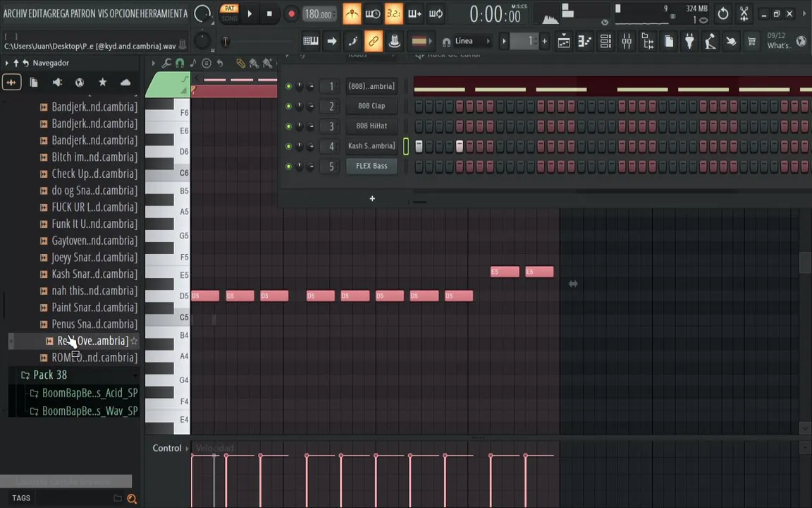Viewport: 812px width, 508px height.
Task: Open the Piano roll window icon
Action: tap(584, 42)
